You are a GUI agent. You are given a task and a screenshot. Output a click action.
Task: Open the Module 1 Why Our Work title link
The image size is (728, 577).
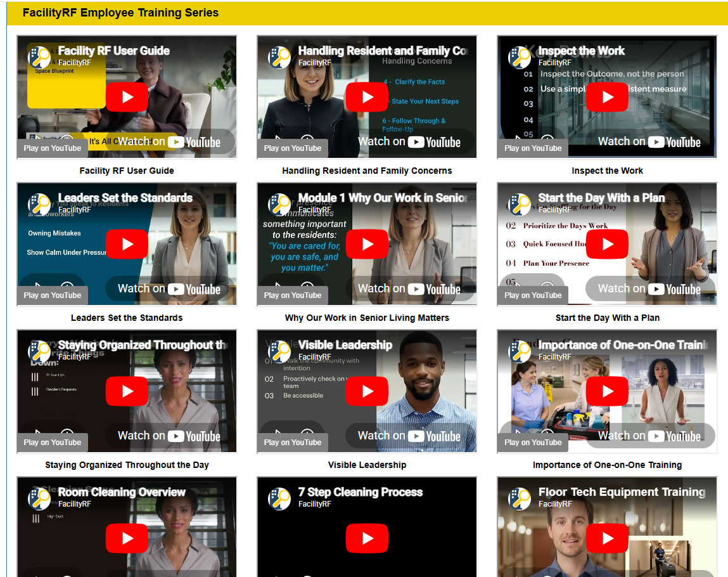click(383, 198)
